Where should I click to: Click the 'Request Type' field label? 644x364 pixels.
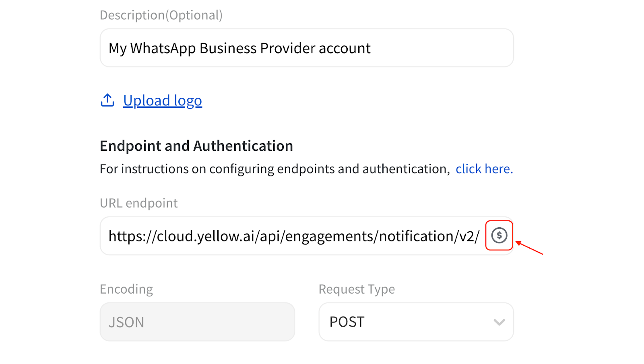(x=357, y=289)
